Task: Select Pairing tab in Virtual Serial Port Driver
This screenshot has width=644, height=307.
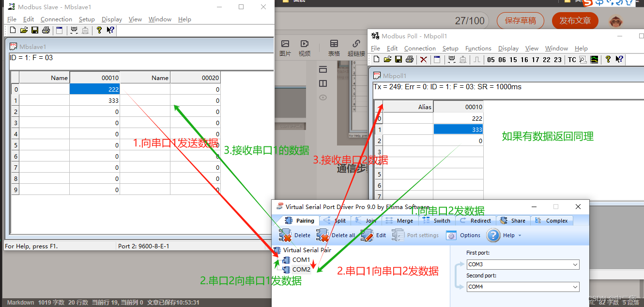Action: click(300, 221)
